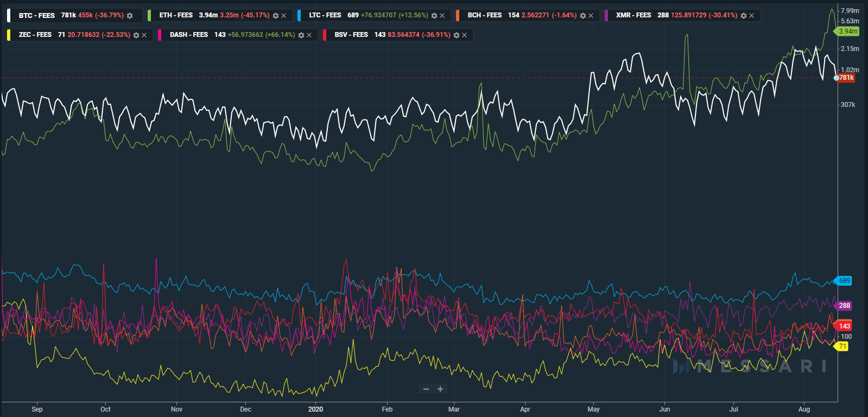Open settings gear for BCH - FEES
The height and width of the screenshot is (417, 868).
pos(583,16)
